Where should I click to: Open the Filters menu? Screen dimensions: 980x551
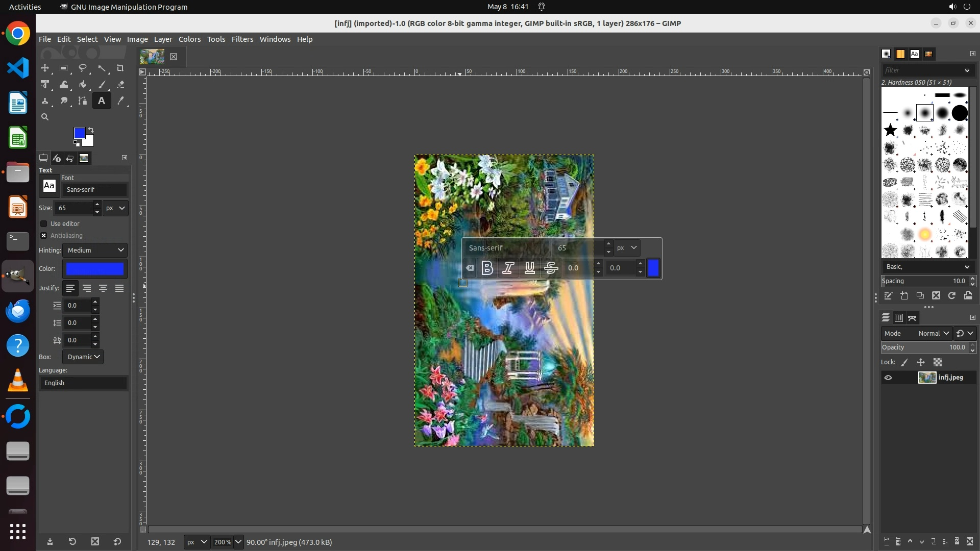click(242, 39)
